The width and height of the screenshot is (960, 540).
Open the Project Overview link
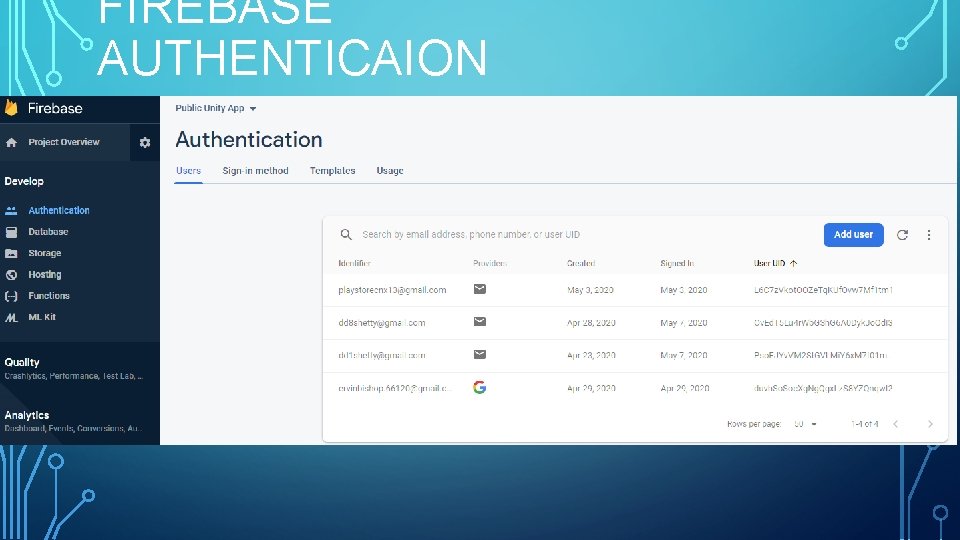tap(64, 142)
